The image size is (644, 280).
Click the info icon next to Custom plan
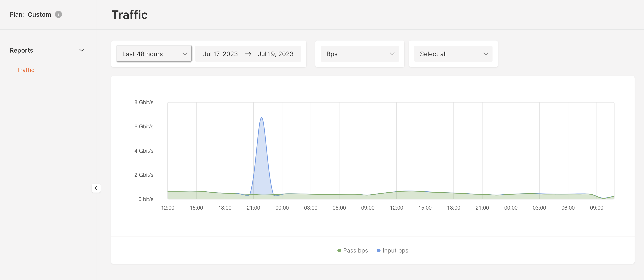pos(58,14)
